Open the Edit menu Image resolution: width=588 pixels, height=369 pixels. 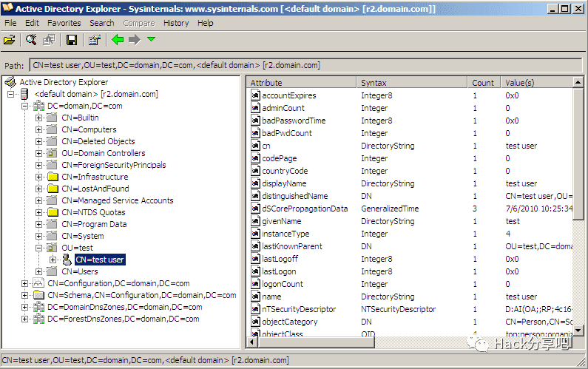pyautogui.click(x=32, y=23)
